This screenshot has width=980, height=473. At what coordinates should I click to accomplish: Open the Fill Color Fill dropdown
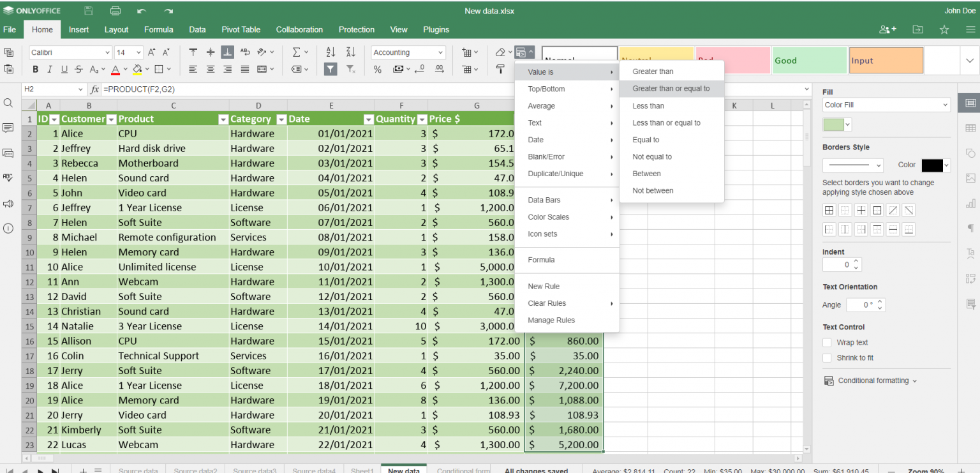[x=886, y=103]
